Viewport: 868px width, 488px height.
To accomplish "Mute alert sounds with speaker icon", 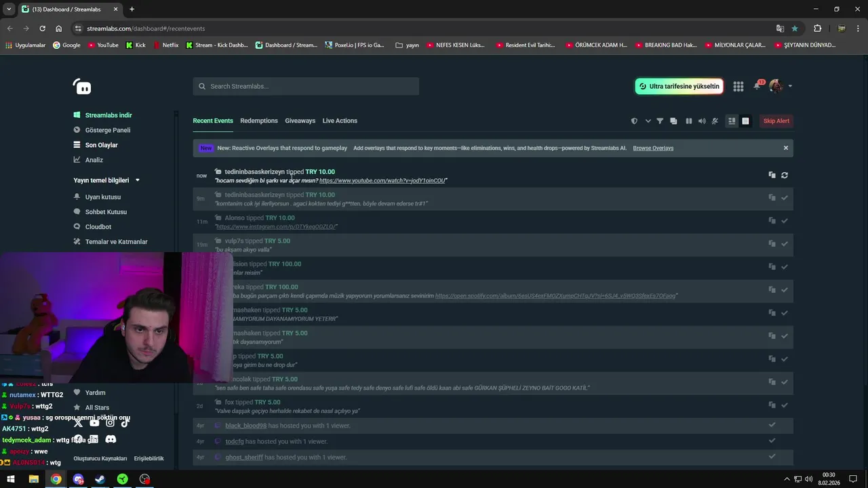I will [x=702, y=121].
